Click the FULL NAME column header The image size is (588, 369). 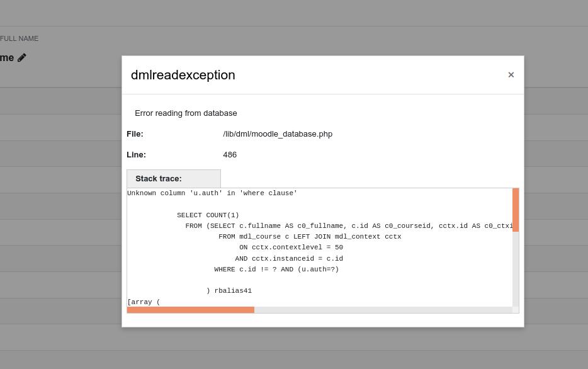coord(19,38)
